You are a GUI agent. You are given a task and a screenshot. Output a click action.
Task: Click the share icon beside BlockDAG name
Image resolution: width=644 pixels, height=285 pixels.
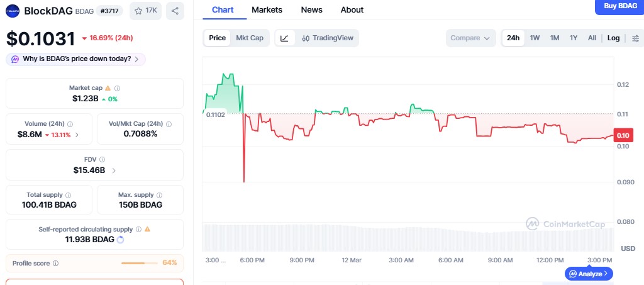175,11
